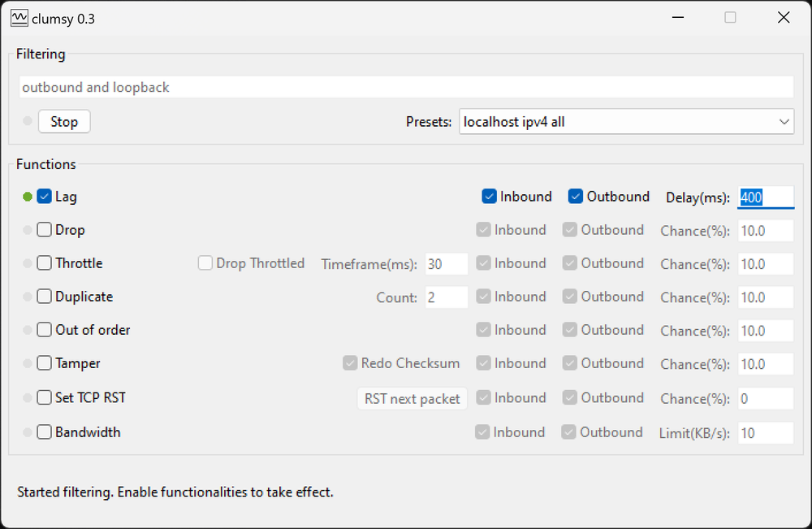The width and height of the screenshot is (812, 529).
Task: Click the green Lag status indicator dot
Action: tap(28, 197)
